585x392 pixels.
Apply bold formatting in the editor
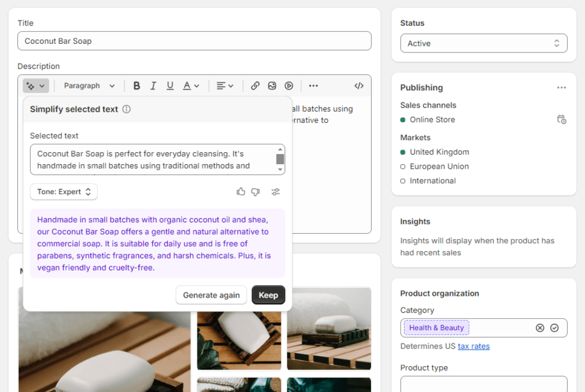point(136,85)
